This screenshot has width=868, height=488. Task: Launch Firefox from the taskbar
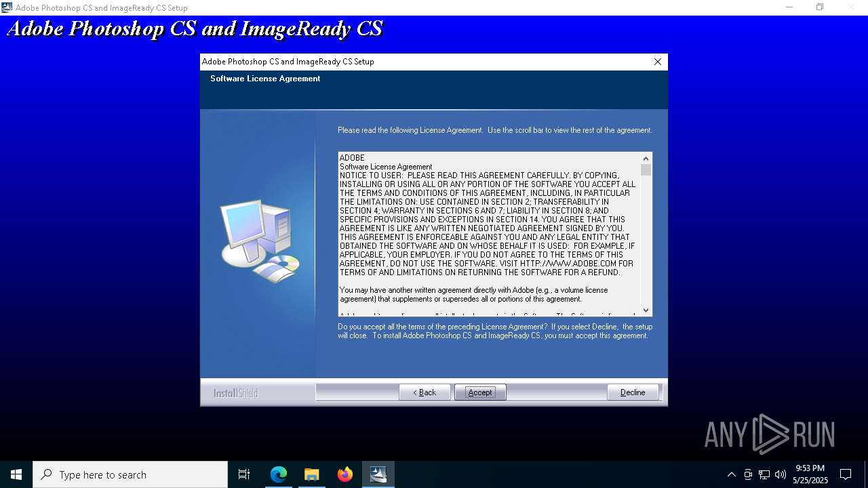[345, 474]
